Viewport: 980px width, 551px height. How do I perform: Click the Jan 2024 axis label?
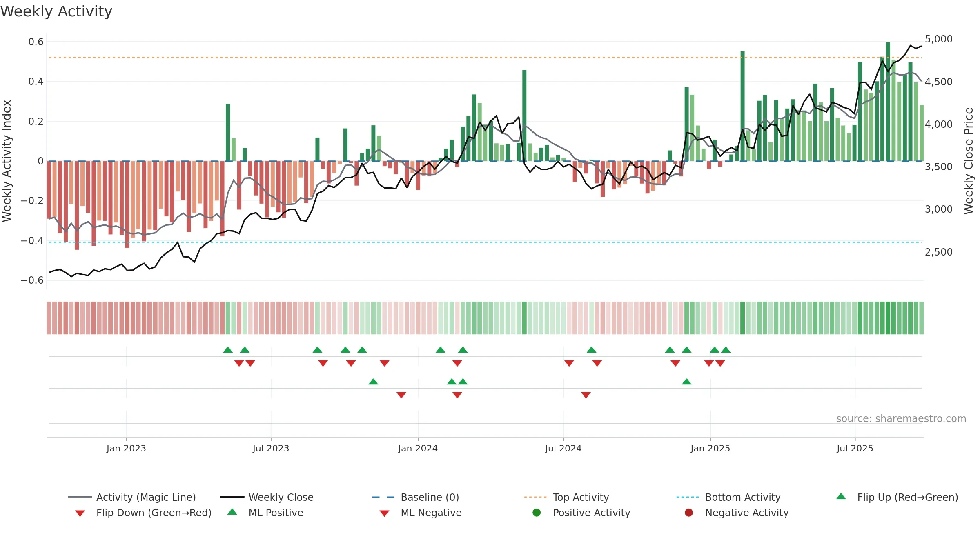click(418, 448)
